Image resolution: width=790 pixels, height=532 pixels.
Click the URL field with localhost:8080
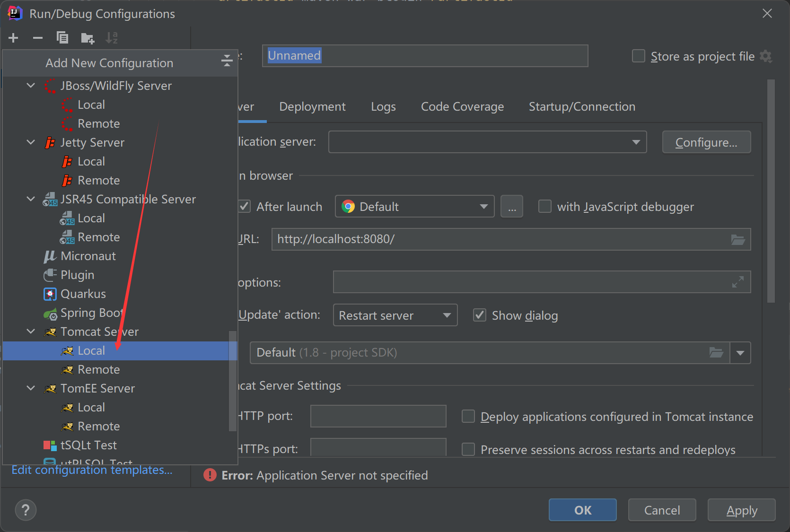(x=511, y=239)
